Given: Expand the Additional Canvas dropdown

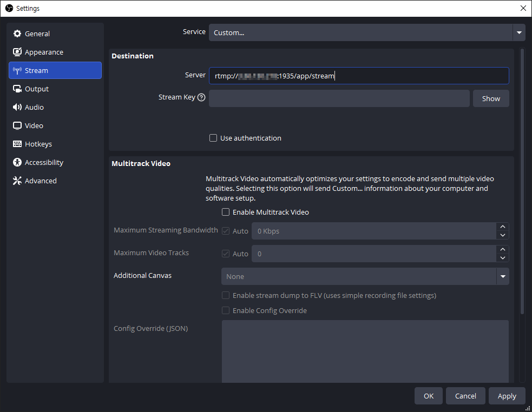Looking at the screenshot, I should pos(503,276).
